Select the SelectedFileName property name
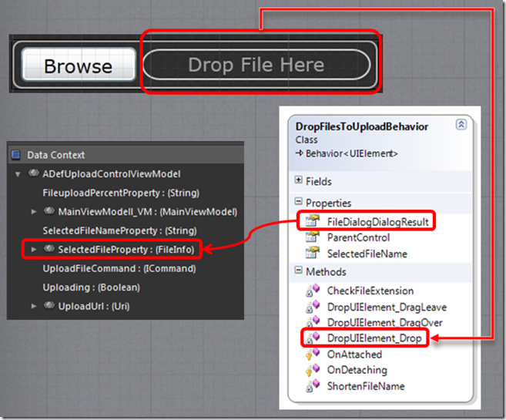This screenshot has height=420, width=506. click(x=367, y=254)
